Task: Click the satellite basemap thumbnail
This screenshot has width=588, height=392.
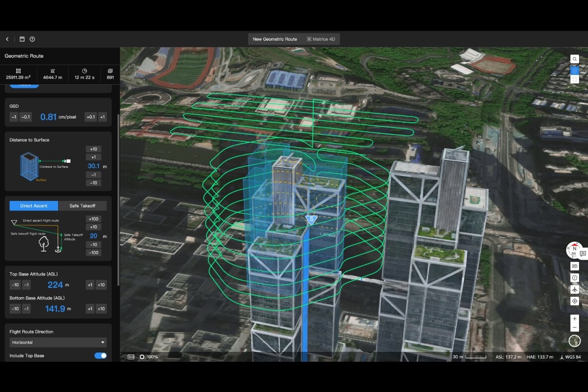Action: click(x=575, y=341)
